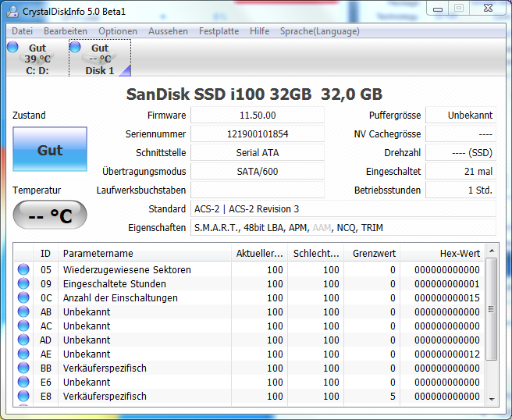512x420 pixels.
Task: Click Verkäuferspezifisch in row BB
Action: point(105,368)
